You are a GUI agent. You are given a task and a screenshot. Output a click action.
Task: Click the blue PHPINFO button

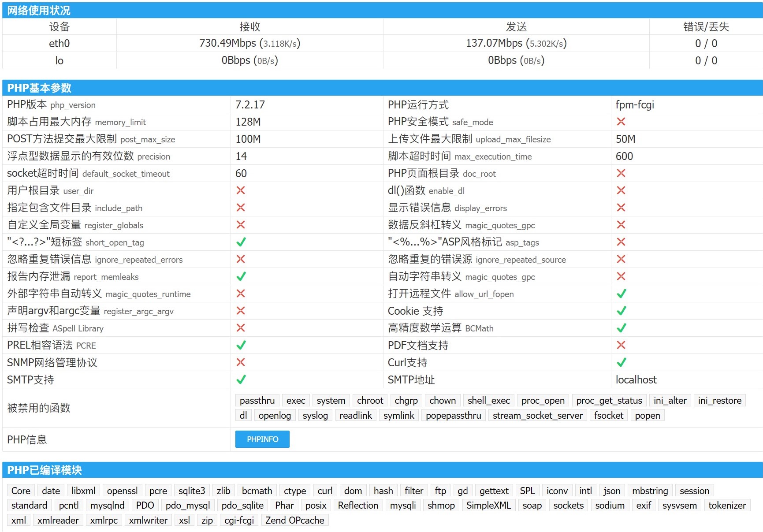[262, 439]
